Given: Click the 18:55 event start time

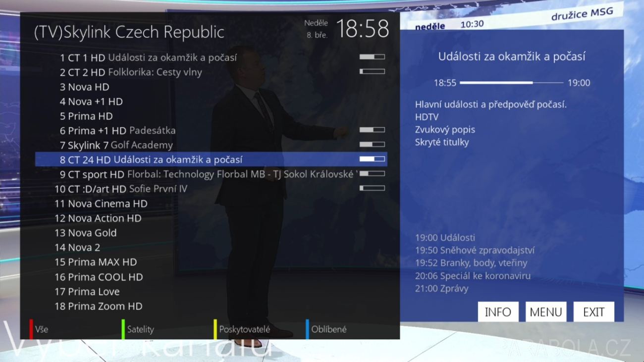Looking at the screenshot, I should [x=445, y=83].
